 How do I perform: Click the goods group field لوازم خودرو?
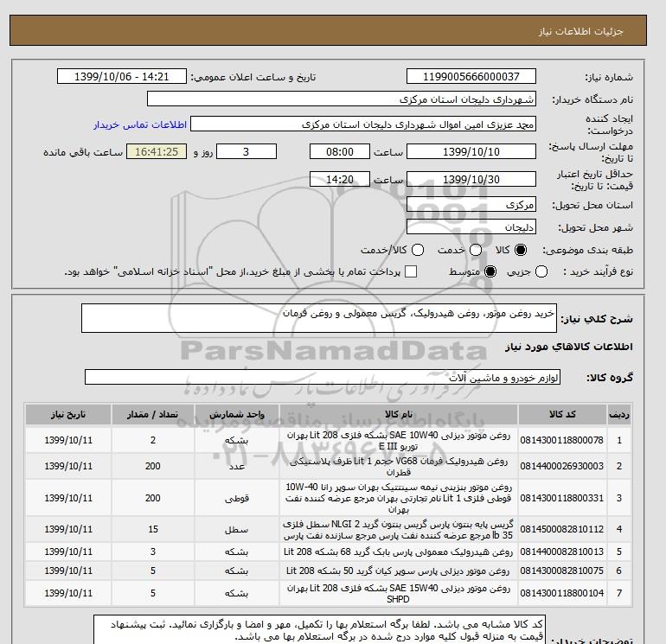(x=323, y=377)
